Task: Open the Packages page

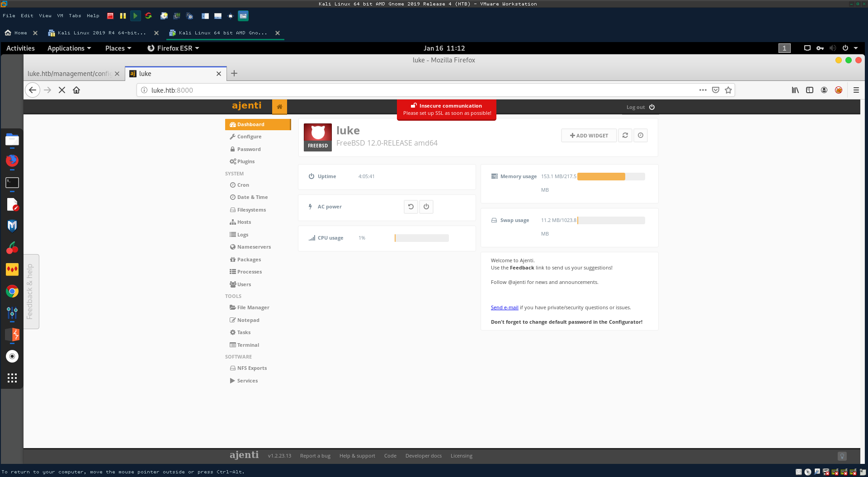Action: coord(245,260)
